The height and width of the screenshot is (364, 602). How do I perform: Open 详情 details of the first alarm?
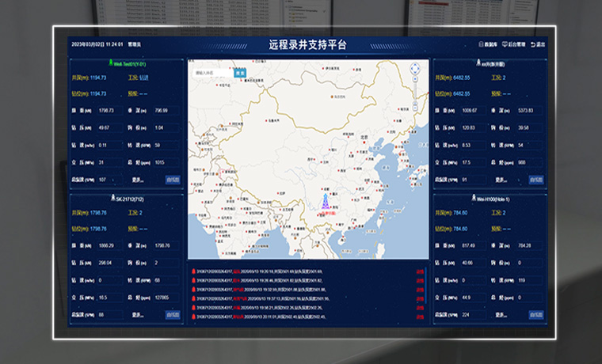pyautogui.click(x=420, y=272)
